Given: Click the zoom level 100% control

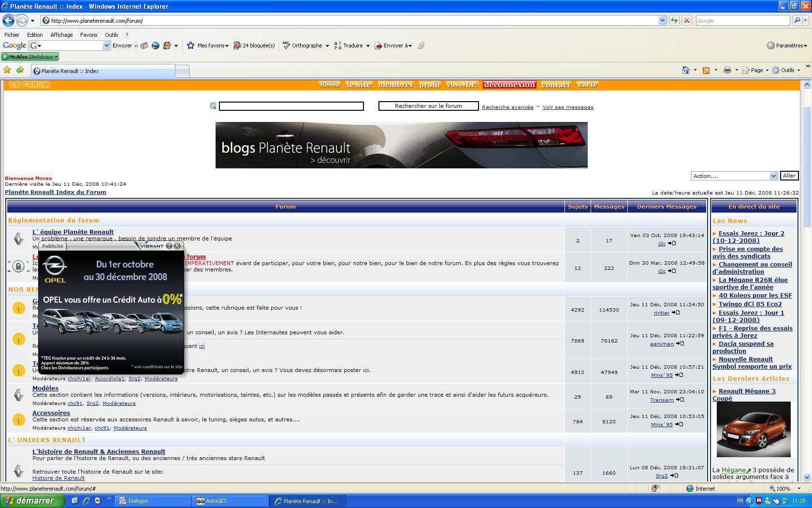Looking at the screenshot, I should [784, 489].
